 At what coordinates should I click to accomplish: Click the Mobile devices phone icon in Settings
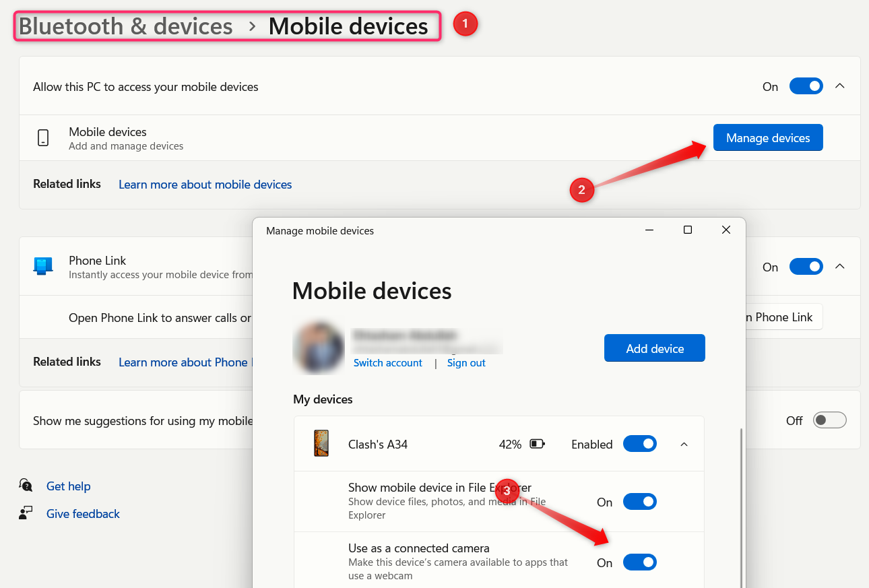tap(43, 138)
